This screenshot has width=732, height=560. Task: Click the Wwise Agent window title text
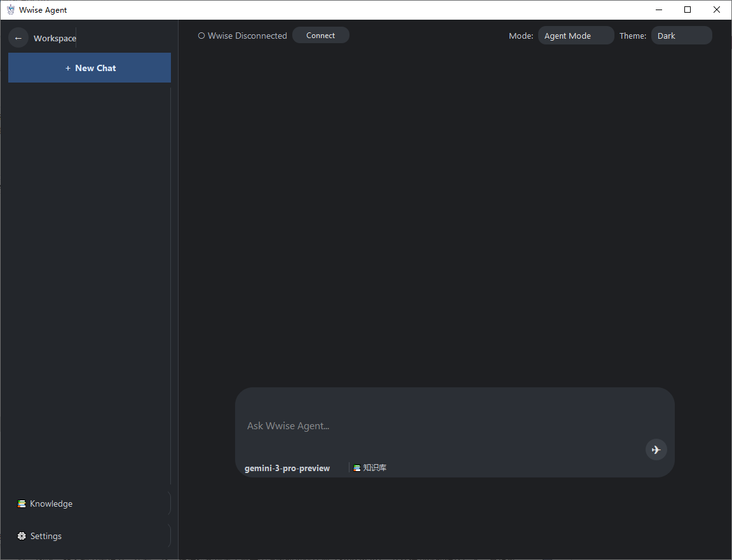point(43,10)
